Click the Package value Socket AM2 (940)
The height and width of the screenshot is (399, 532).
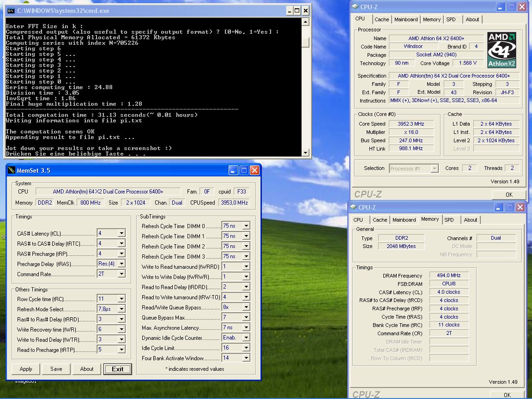pyautogui.click(x=436, y=54)
